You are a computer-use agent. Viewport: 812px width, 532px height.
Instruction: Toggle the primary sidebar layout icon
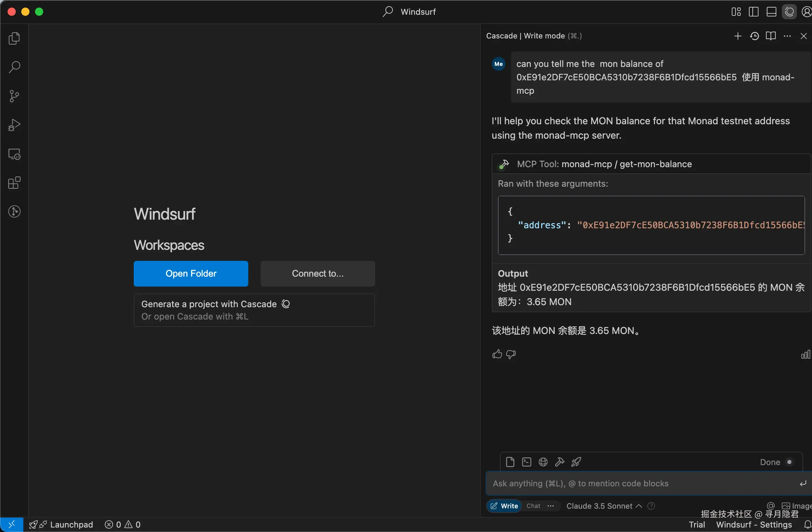click(x=753, y=12)
